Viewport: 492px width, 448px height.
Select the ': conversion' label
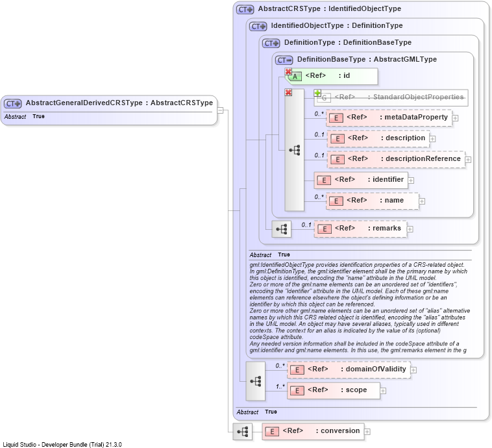pos(338,430)
